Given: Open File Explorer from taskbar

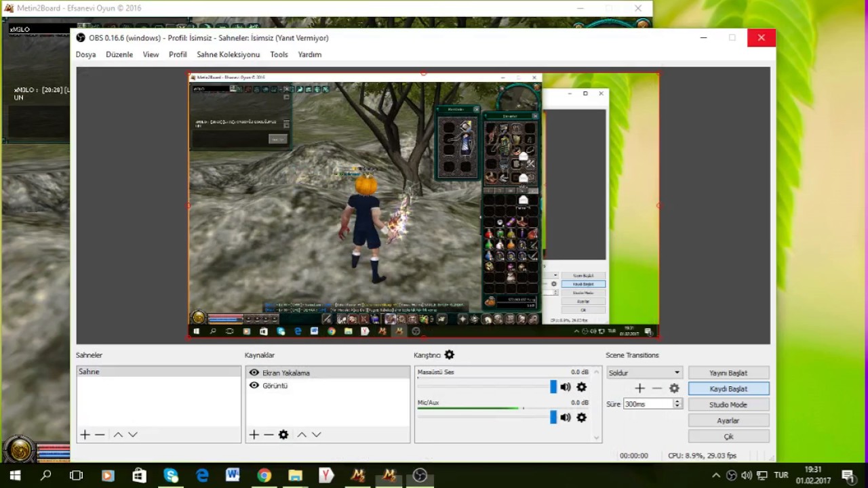Looking at the screenshot, I should coord(295,476).
